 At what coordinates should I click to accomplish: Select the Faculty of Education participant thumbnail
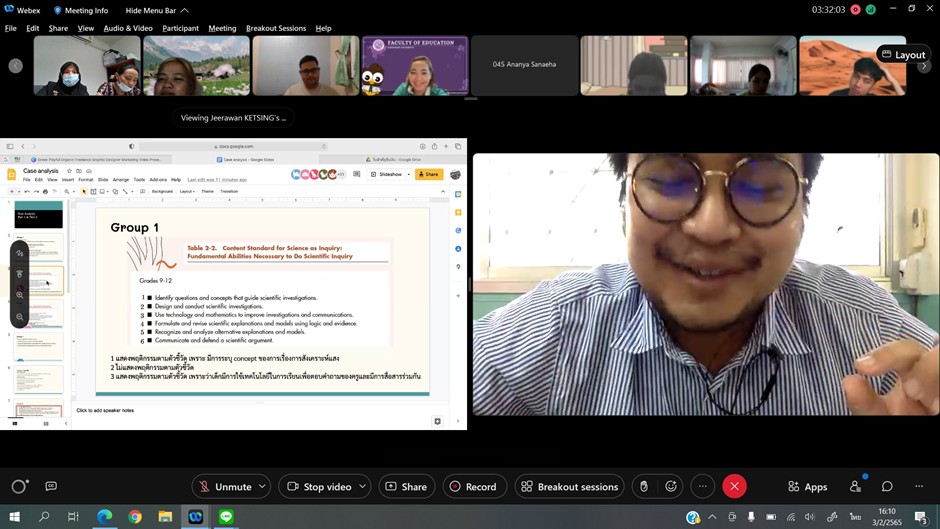tap(415, 65)
